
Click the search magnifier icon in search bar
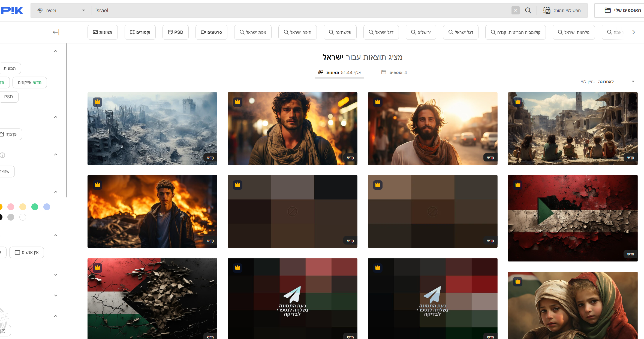click(x=528, y=10)
